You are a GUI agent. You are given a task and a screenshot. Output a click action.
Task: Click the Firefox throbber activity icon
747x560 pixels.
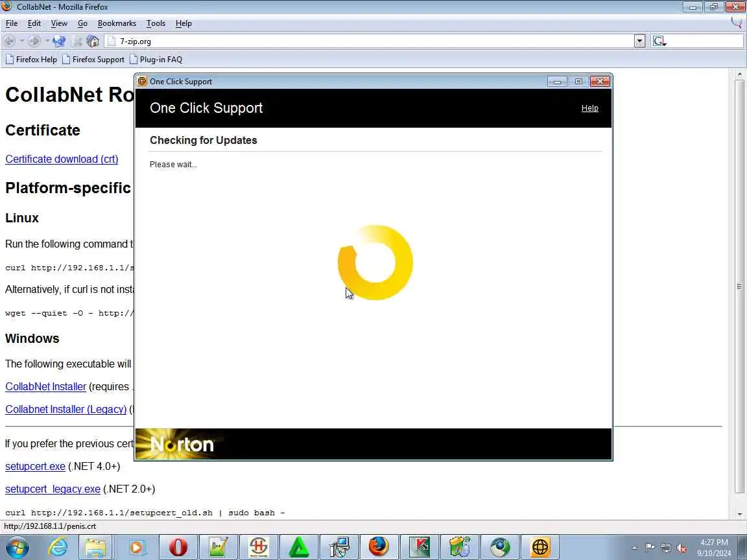tap(737, 23)
